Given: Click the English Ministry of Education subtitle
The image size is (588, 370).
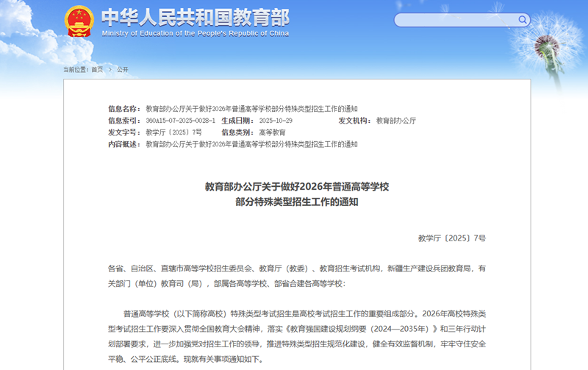Looking at the screenshot, I should [x=195, y=33].
